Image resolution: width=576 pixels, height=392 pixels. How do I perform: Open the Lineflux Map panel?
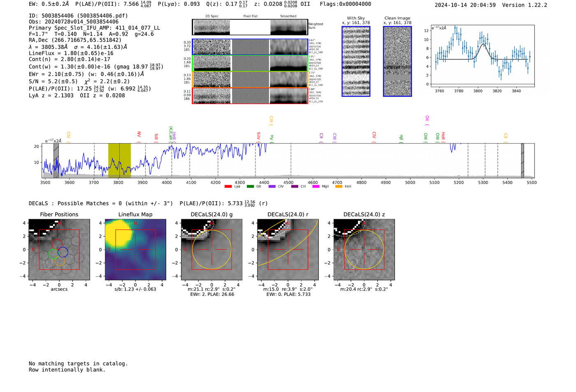(x=135, y=249)
